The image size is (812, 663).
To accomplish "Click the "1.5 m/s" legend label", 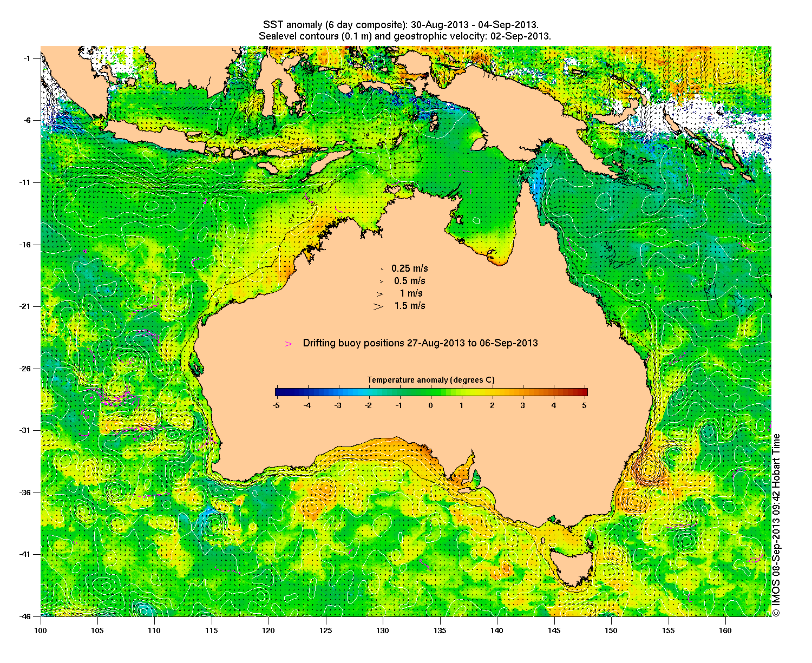I will tap(410, 306).
